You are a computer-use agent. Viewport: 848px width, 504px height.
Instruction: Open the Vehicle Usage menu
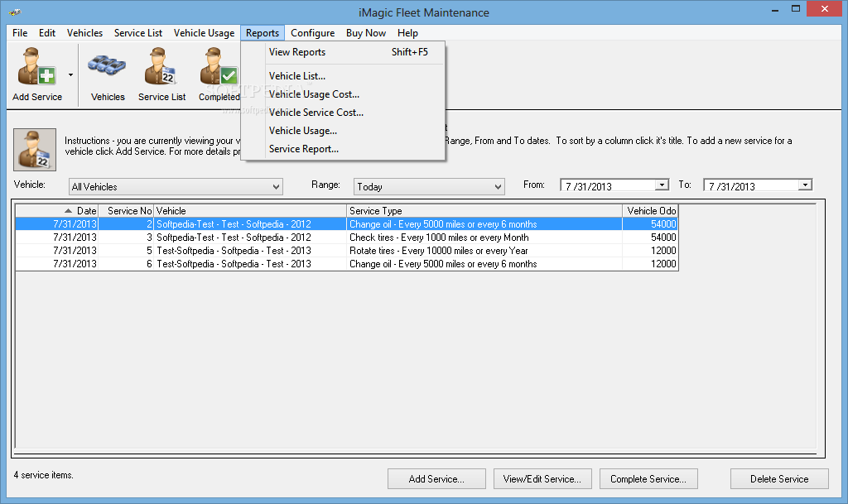[204, 33]
